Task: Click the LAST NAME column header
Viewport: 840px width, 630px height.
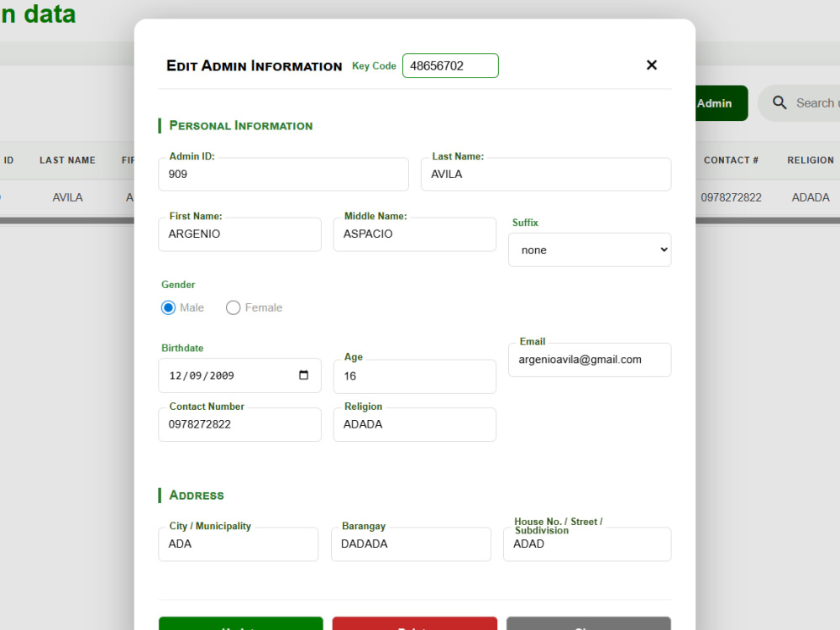Action: tap(67, 160)
